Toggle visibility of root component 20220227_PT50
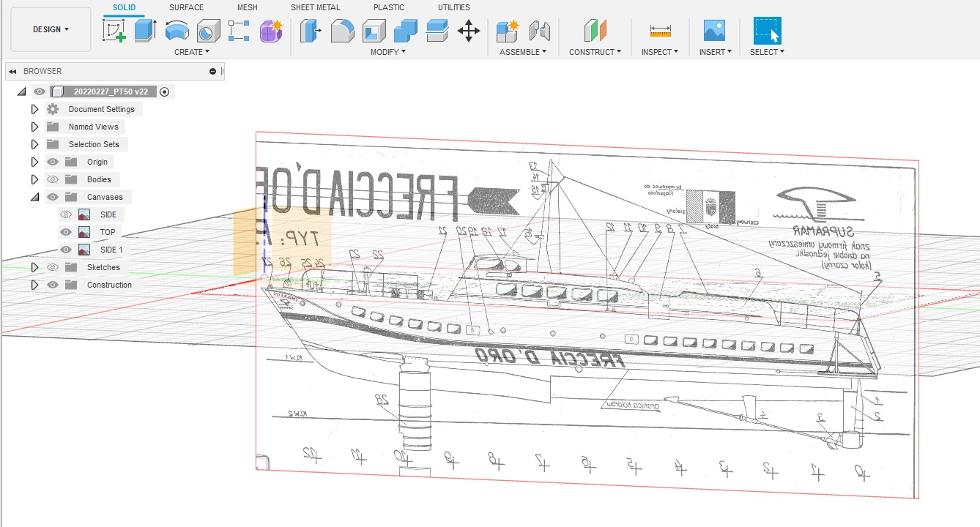The height and width of the screenshot is (527, 980). point(40,91)
